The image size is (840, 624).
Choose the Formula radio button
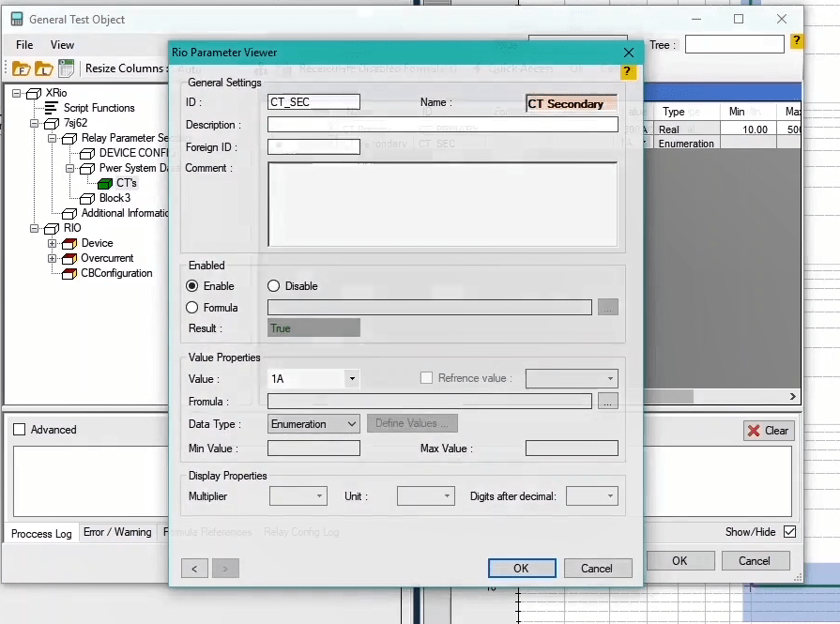(x=192, y=308)
